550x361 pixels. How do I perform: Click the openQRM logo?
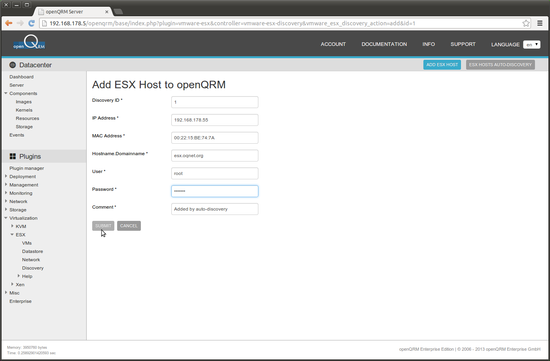29,42
